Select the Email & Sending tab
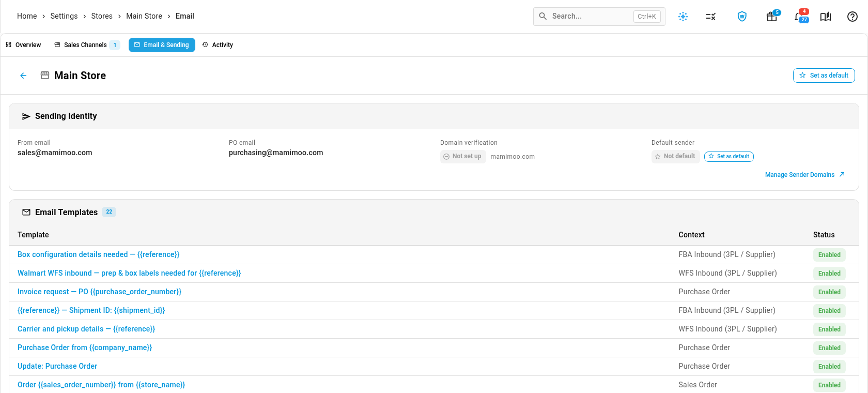The height and width of the screenshot is (393, 868). point(162,45)
